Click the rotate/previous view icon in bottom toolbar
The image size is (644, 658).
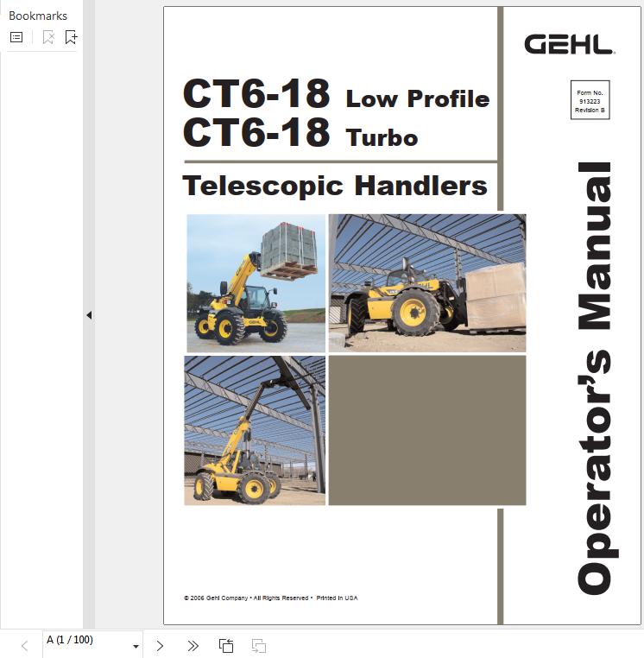pos(226,646)
